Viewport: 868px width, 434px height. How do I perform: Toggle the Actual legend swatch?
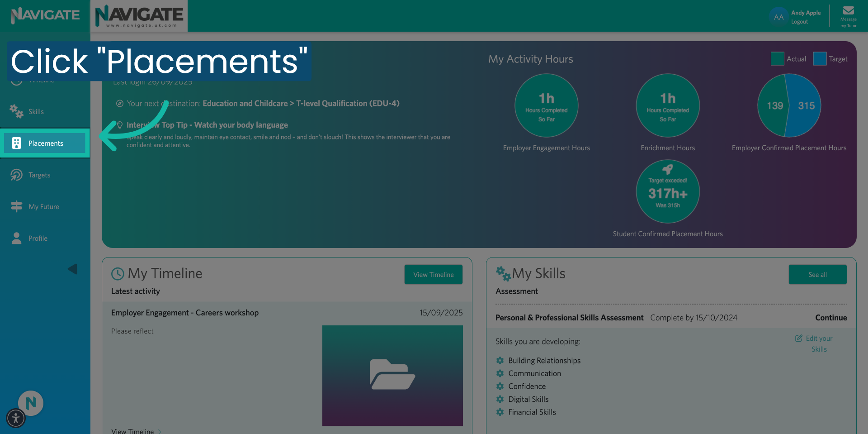point(777,58)
